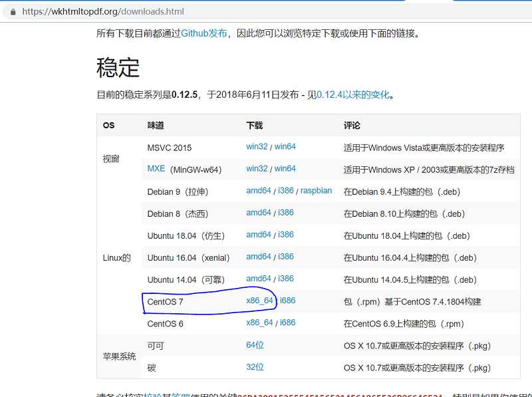Click the CentOS 7.4.1804 comment

tap(412, 302)
